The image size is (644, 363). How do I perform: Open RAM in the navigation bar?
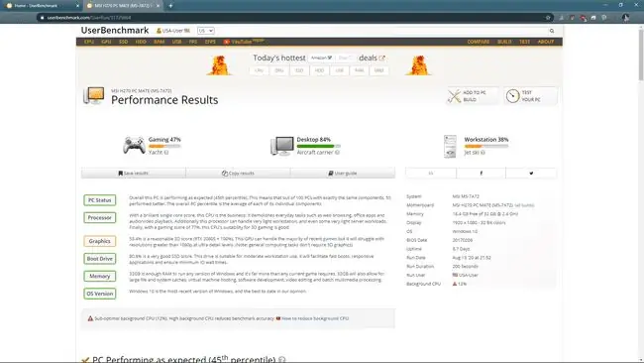[159, 42]
